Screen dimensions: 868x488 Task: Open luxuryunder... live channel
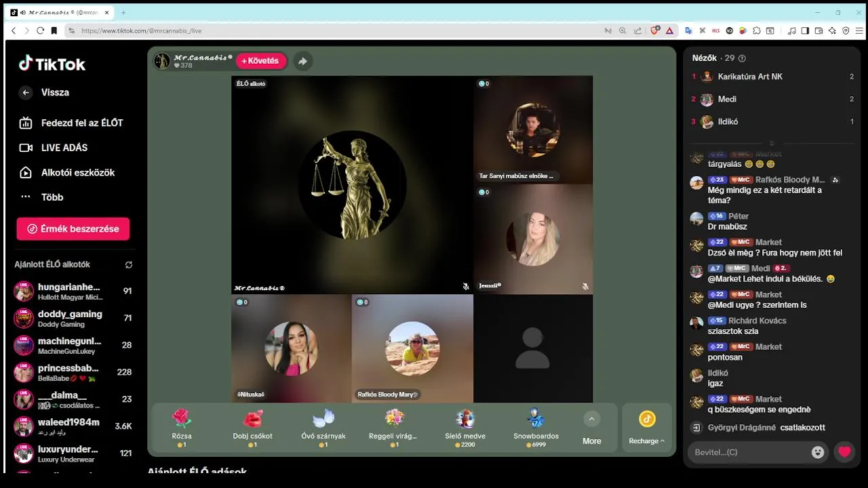pos(73,453)
